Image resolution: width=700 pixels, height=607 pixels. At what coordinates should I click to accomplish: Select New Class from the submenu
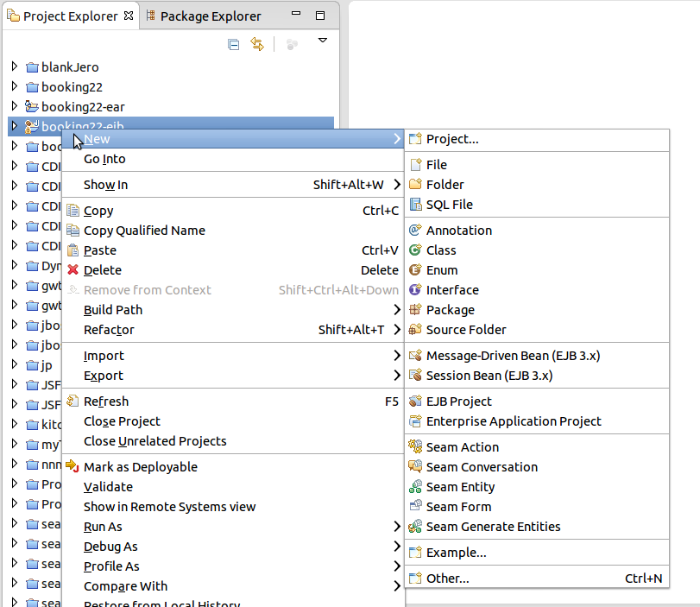tap(440, 250)
